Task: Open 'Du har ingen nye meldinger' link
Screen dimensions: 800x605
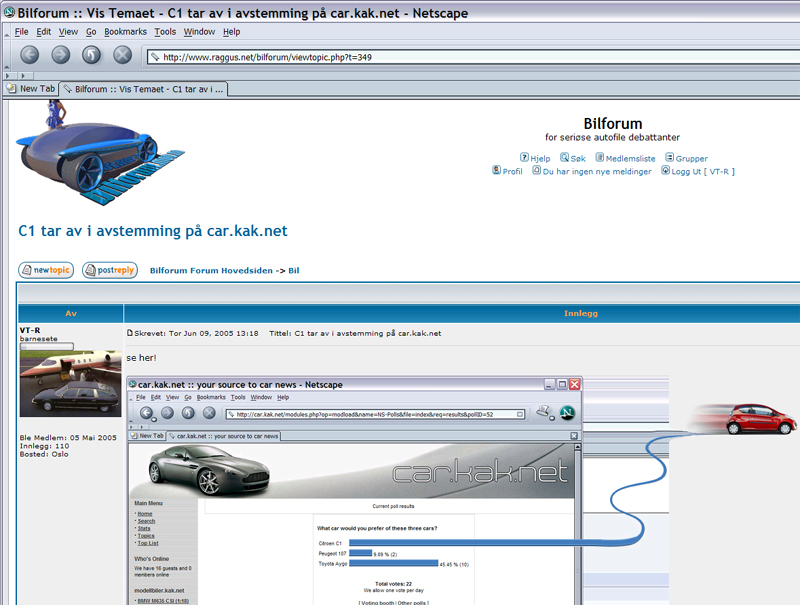Action: tap(597, 171)
